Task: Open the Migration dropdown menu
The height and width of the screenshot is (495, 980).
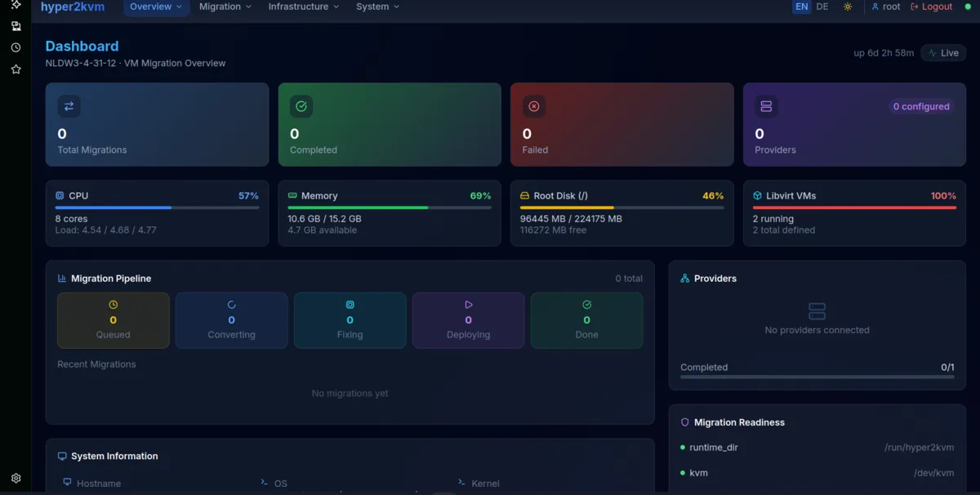Action: (x=225, y=7)
